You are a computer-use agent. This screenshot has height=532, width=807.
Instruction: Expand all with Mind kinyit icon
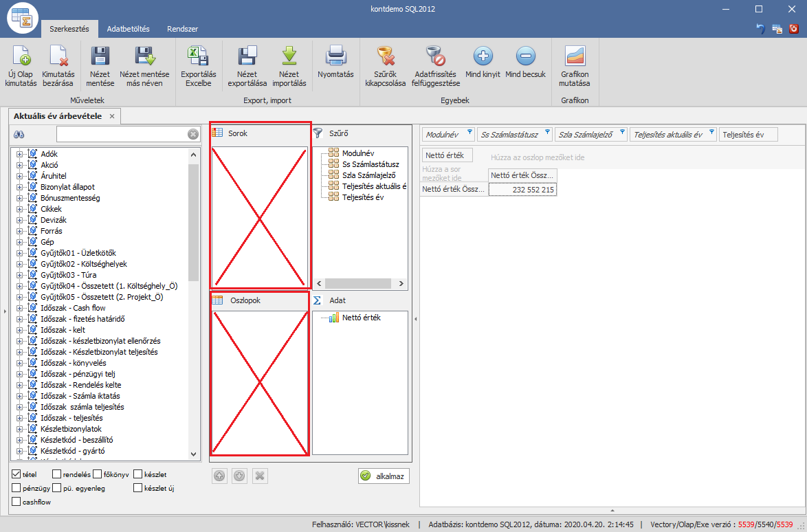[x=483, y=56]
